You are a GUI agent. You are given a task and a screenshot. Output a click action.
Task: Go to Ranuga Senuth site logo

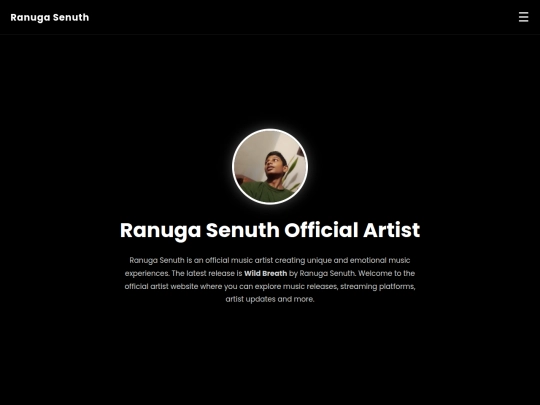pos(50,18)
